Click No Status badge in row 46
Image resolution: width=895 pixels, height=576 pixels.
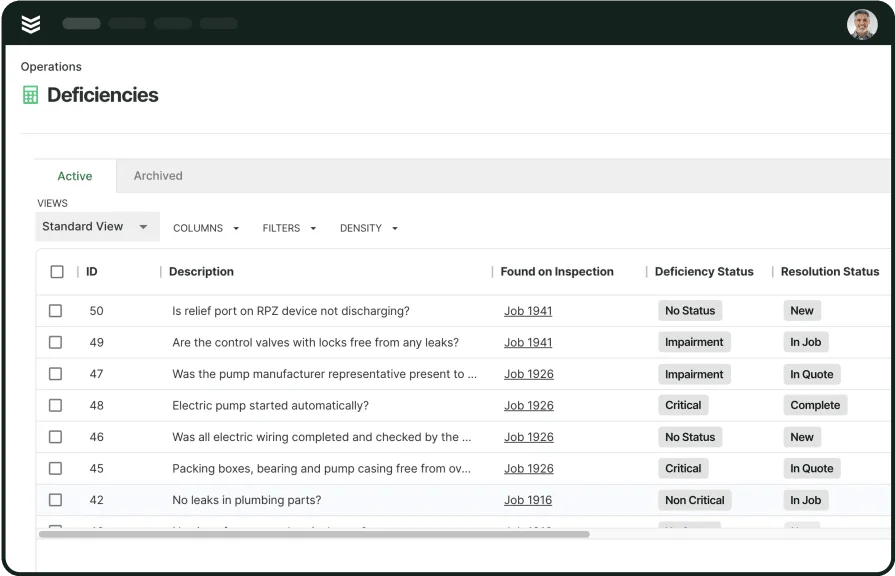coord(690,437)
